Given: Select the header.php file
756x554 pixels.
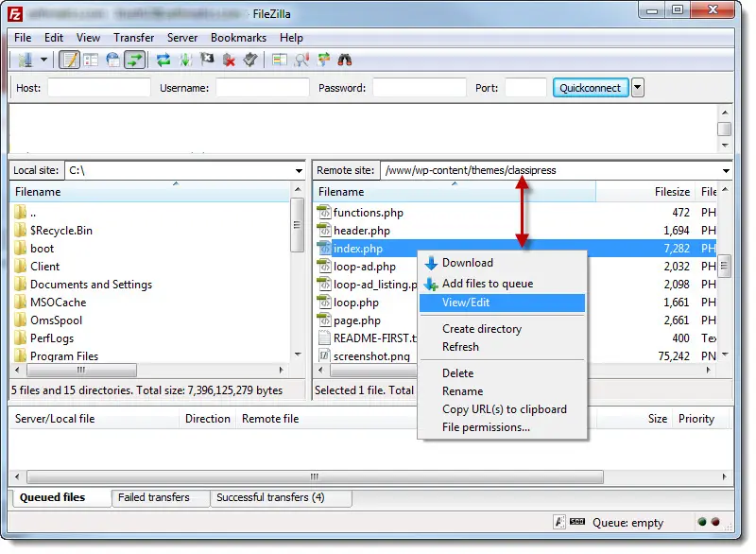Looking at the screenshot, I should [x=362, y=231].
